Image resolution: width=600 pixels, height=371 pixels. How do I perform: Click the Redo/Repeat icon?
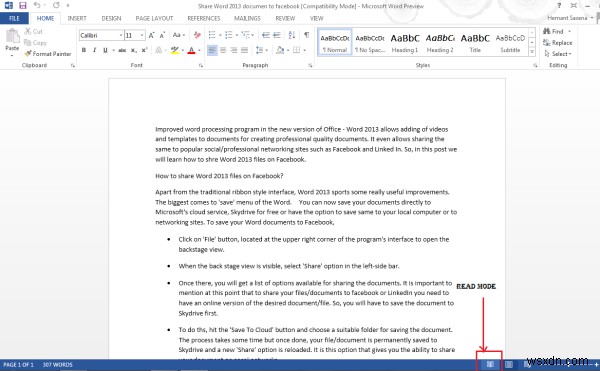tap(56, 5)
